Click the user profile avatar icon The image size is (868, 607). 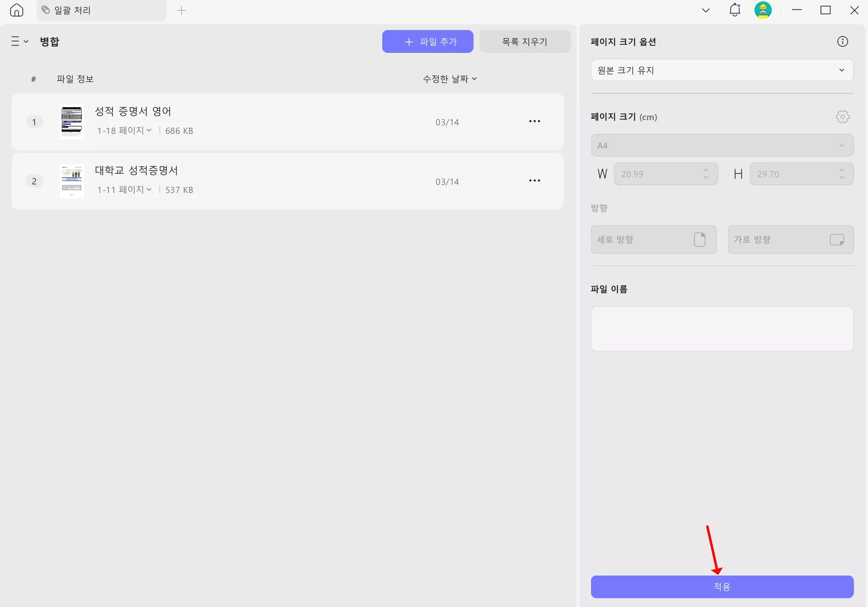pyautogui.click(x=763, y=10)
